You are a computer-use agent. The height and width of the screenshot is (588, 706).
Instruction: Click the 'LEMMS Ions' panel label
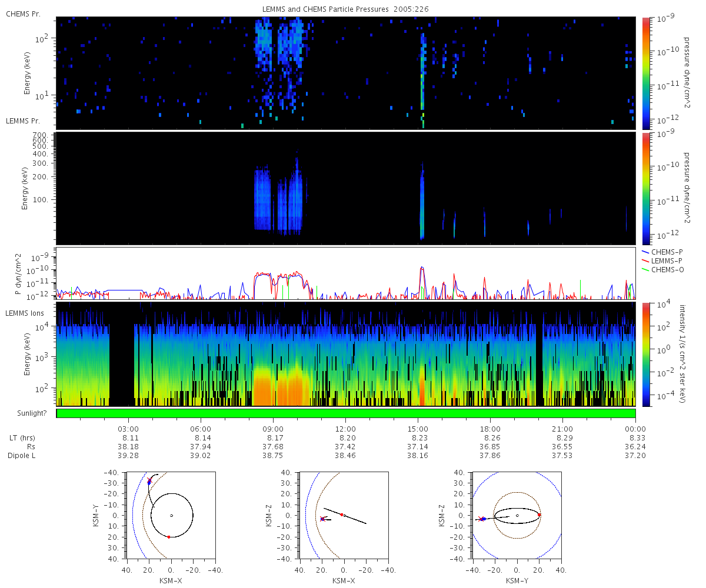[x=24, y=313]
